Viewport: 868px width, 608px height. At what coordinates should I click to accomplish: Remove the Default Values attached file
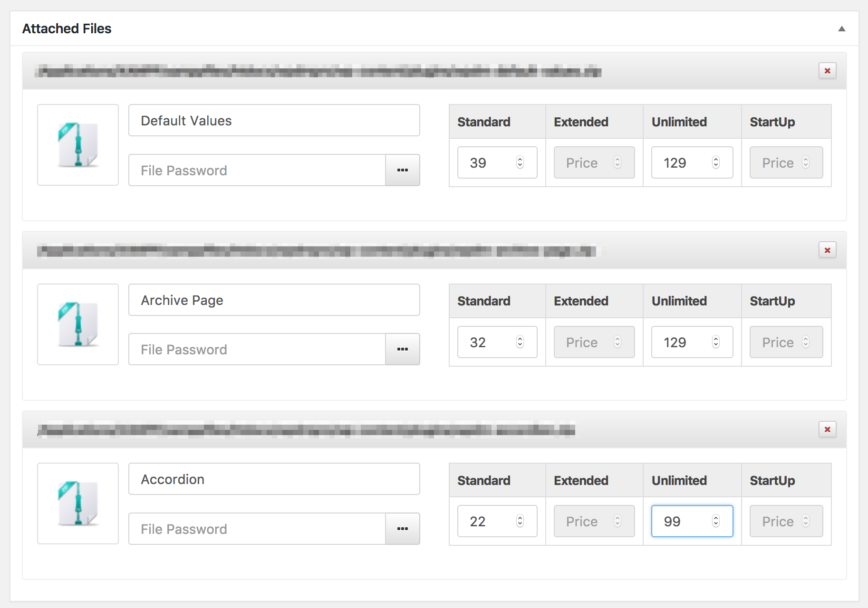pyautogui.click(x=827, y=70)
